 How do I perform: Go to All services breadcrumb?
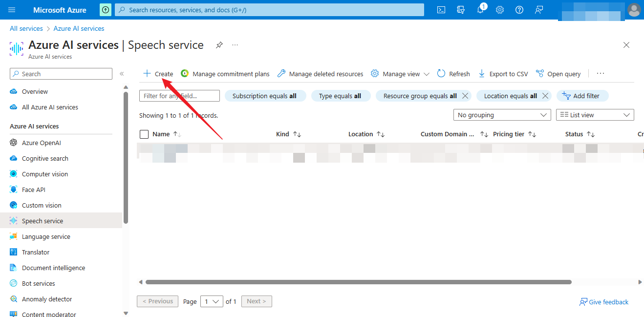point(26,28)
